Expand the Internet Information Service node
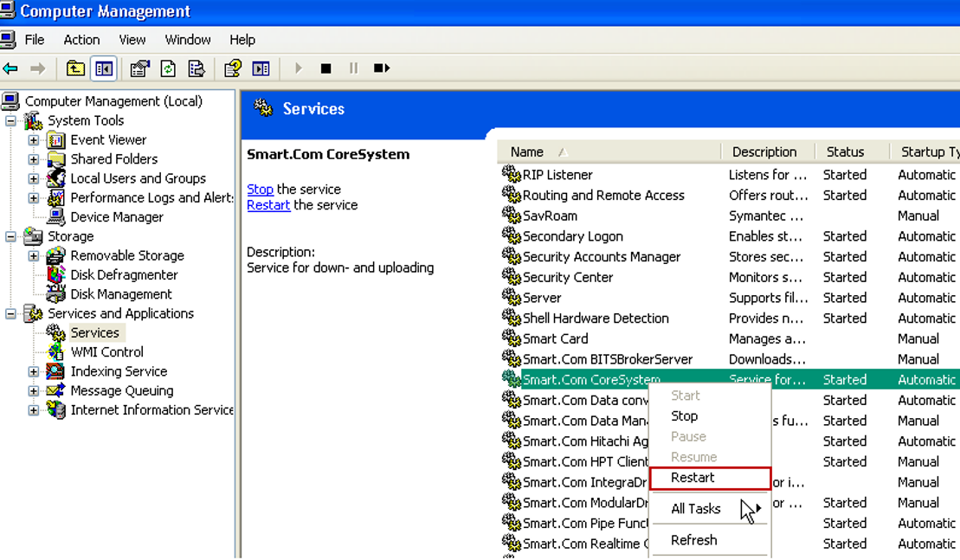The height and width of the screenshot is (560, 960). point(34,410)
